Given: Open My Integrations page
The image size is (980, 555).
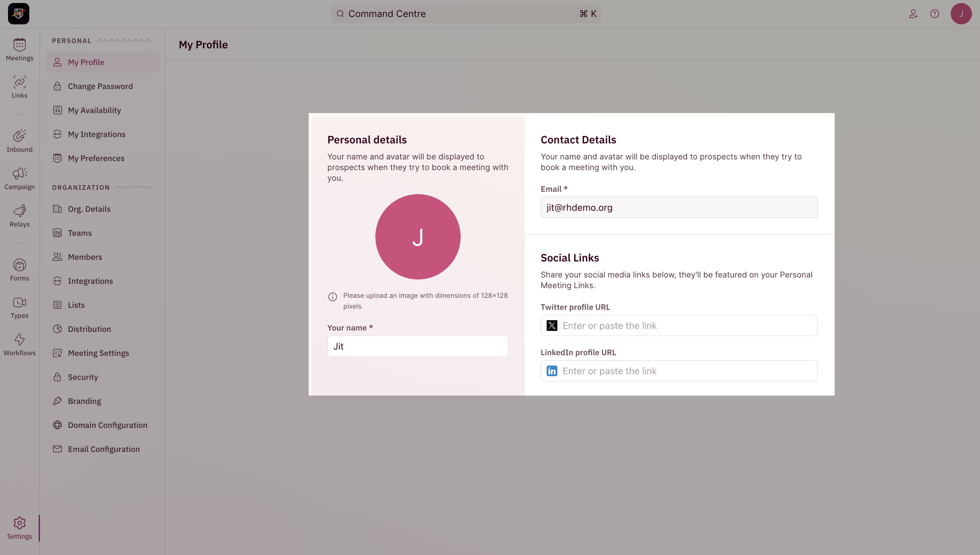Looking at the screenshot, I should (x=102, y=134).
